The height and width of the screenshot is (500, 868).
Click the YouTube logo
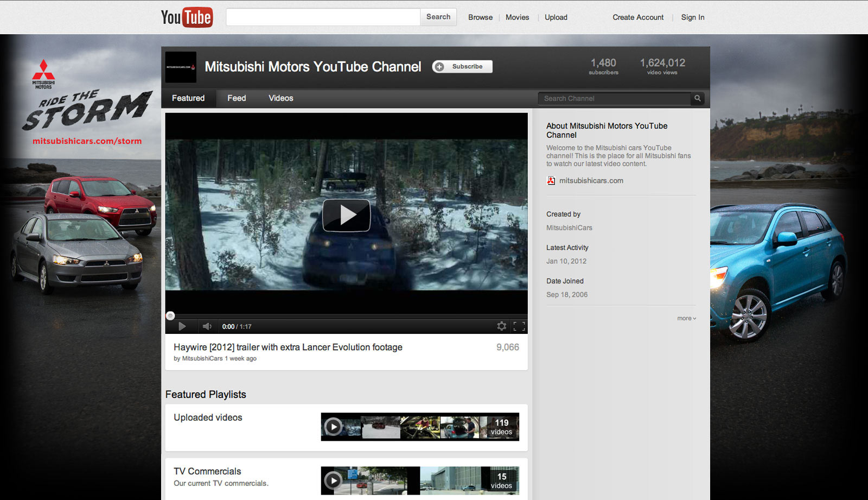pyautogui.click(x=187, y=17)
